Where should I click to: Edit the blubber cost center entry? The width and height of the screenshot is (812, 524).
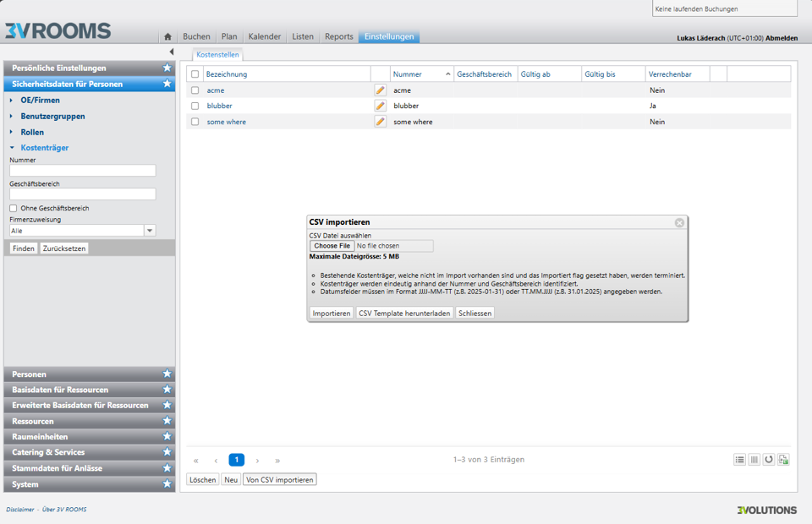pyautogui.click(x=380, y=106)
